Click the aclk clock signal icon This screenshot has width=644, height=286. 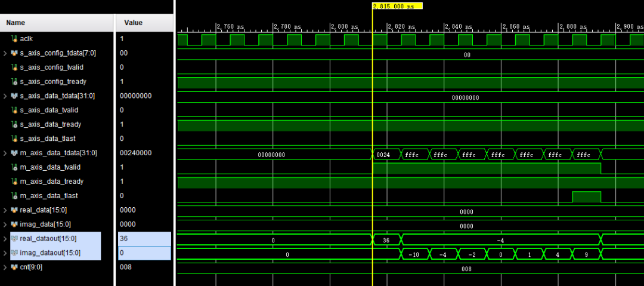coord(14,39)
